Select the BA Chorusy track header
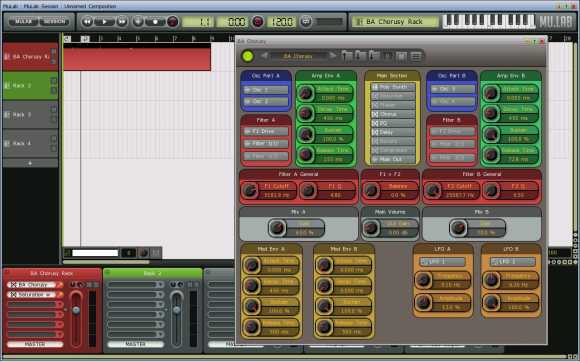This screenshot has height=362, width=580. (x=30, y=57)
